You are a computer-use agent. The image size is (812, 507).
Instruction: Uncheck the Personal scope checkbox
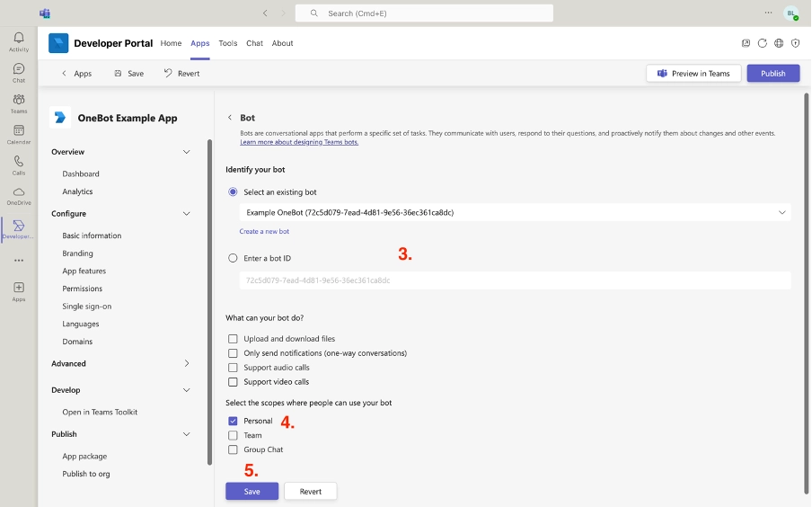[233, 421]
